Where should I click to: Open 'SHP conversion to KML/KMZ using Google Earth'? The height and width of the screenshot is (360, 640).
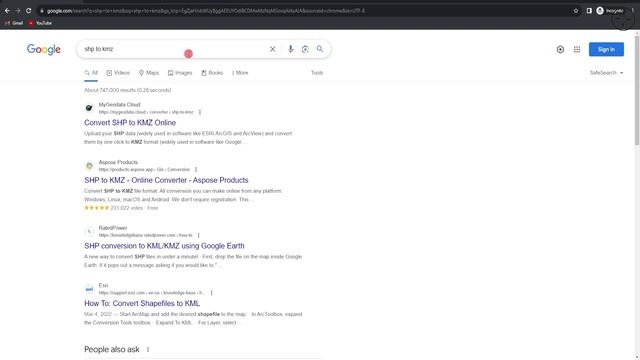(x=164, y=246)
